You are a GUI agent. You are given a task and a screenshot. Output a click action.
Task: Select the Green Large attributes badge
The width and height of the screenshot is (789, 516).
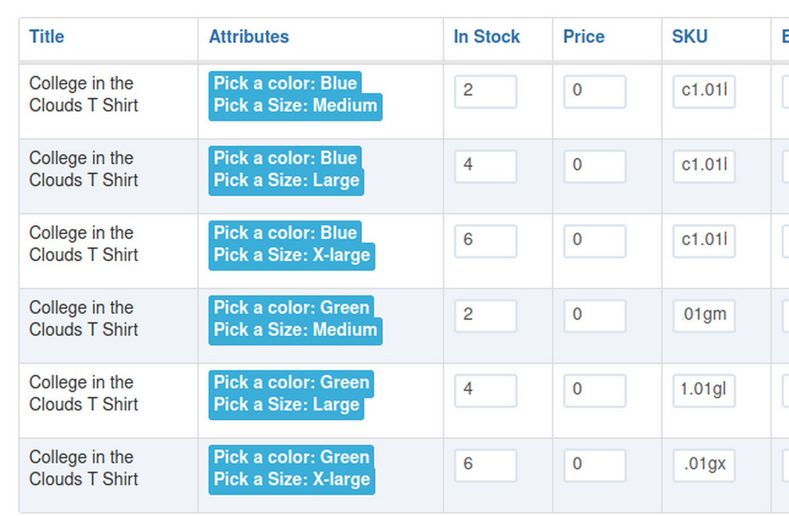click(x=291, y=394)
